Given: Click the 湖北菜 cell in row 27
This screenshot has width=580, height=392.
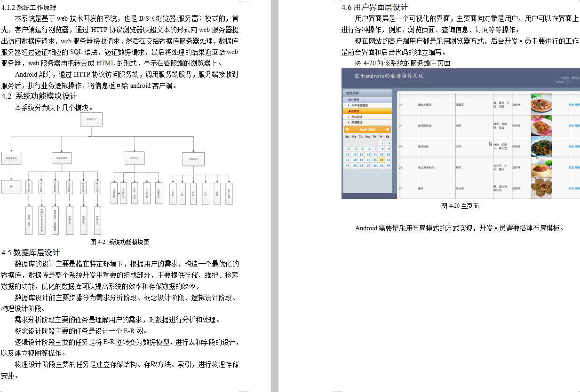Looking at the screenshot, I should coord(473,188).
